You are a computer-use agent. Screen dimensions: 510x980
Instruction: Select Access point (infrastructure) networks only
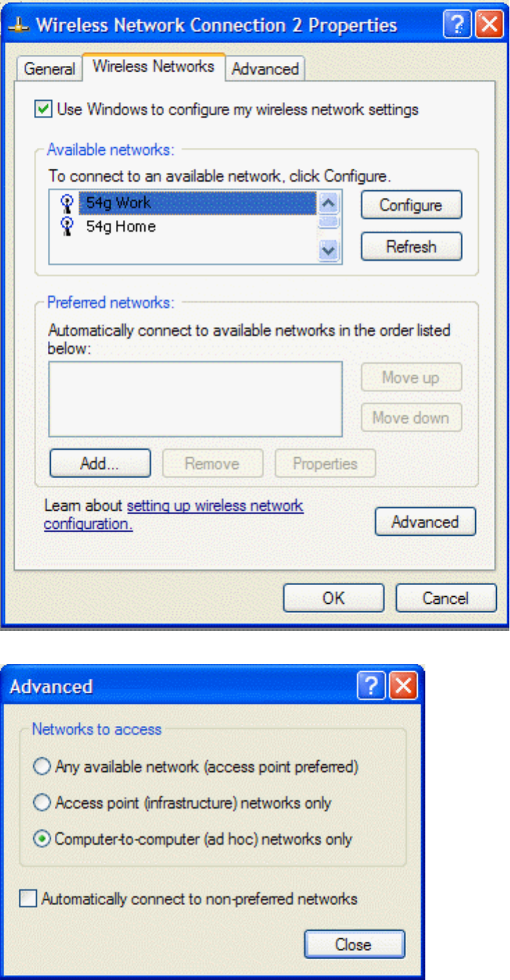point(42,803)
